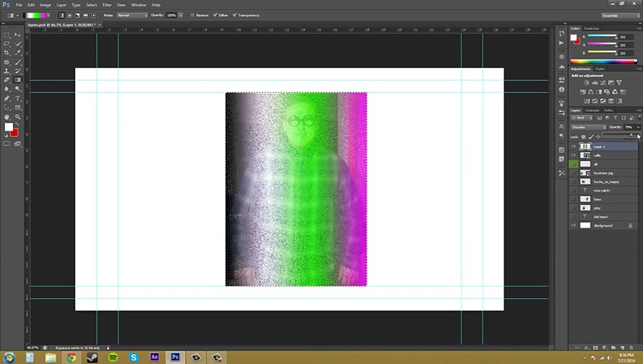Viewport: 643px width, 364px height.
Task: Select the Clone Stamp tool
Action: tap(7, 71)
